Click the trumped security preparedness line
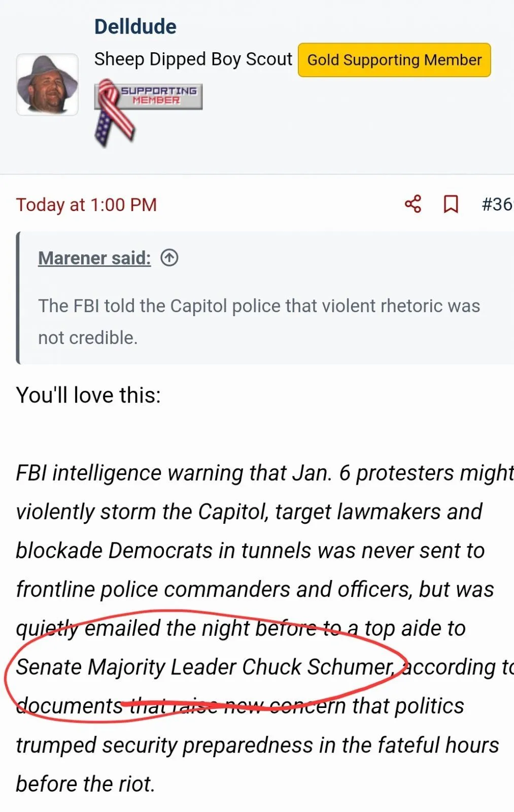Viewport: 514px width, 812px height. click(x=257, y=745)
